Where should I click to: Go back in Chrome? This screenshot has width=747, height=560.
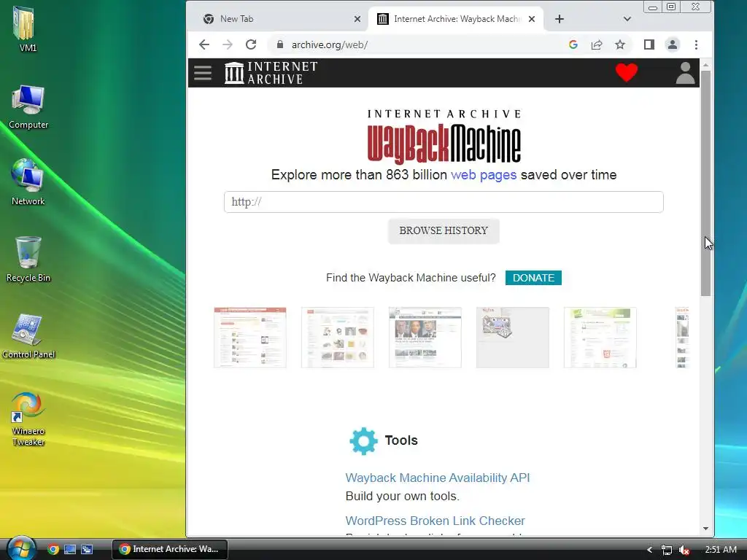point(204,44)
